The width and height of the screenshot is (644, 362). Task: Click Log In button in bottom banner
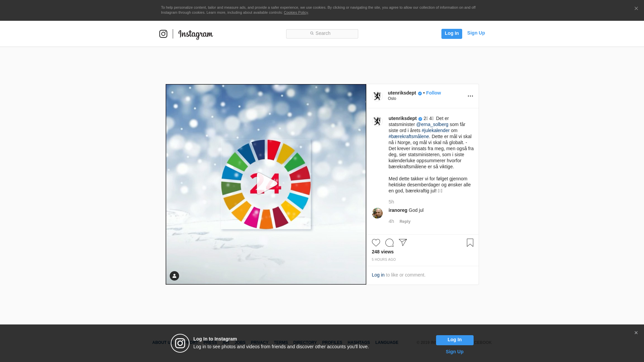(454, 340)
